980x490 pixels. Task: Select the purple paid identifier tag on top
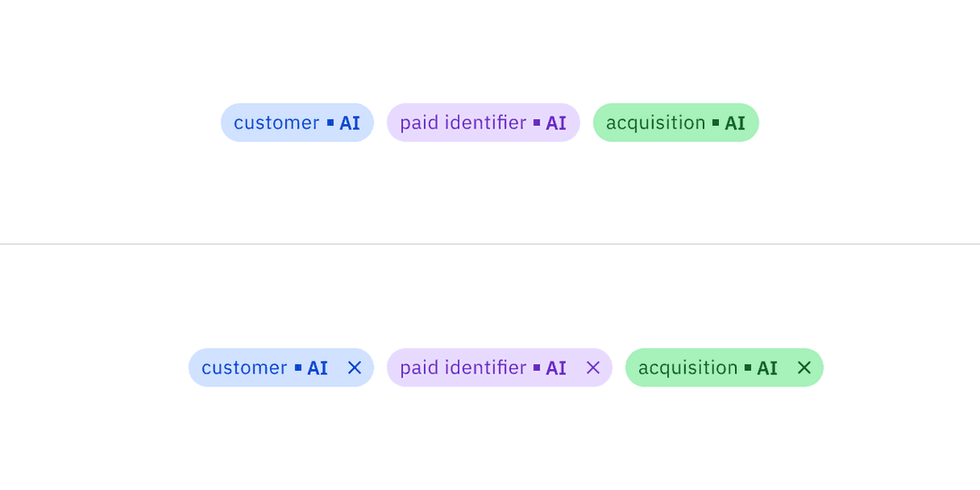(x=463, y=122)
